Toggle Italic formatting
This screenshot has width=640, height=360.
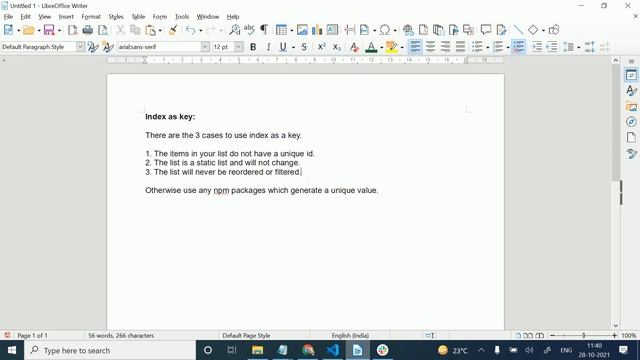[x=268, y=47]
